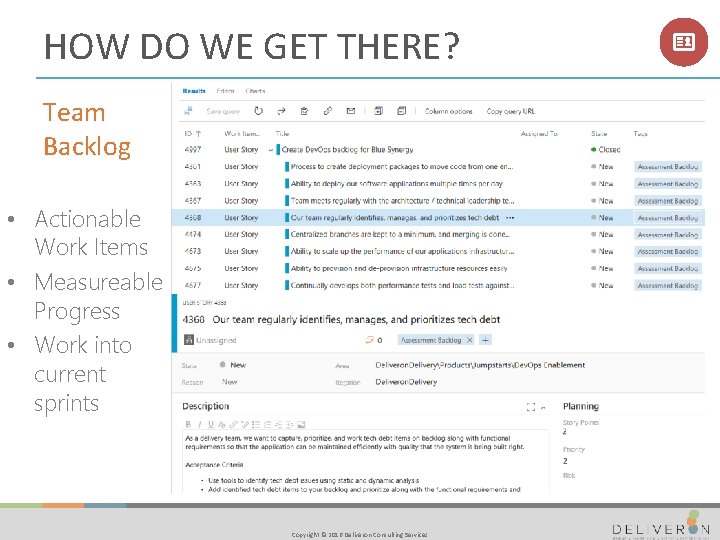
Task: Open 'Ability to scale up the performance' story
Action: [x=402, y=251]
